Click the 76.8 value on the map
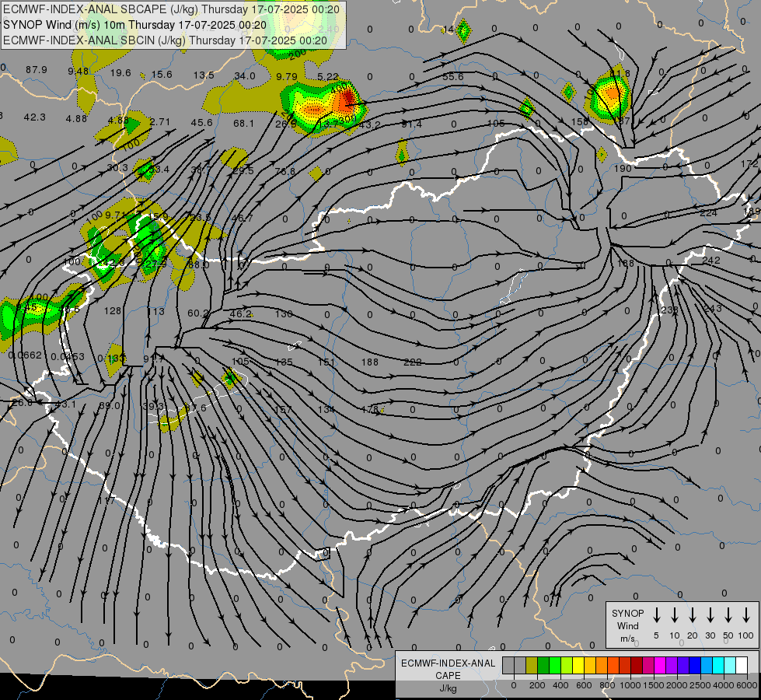The image size is (761, 700). tap(285, 171)
